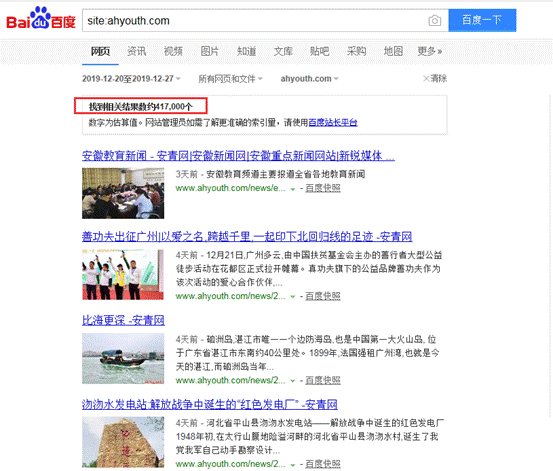Screen dimensions: 553x471
Task: Open the 图片 tab
Action: click(x=209, y=52)
